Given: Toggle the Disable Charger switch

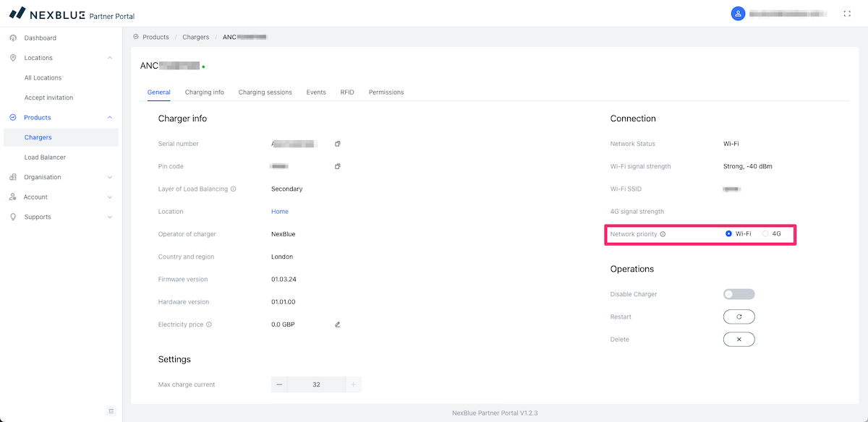Looking at the screenshot, I should coord(739,294).
